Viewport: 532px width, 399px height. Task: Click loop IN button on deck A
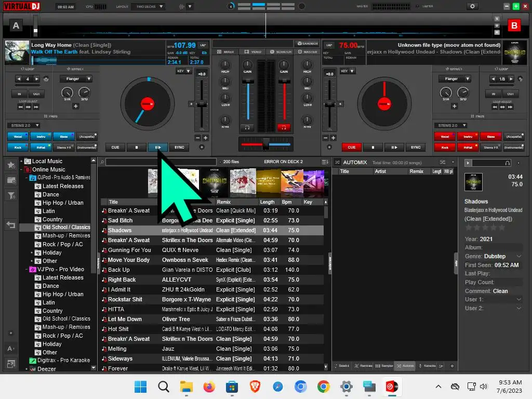point(19,94)
